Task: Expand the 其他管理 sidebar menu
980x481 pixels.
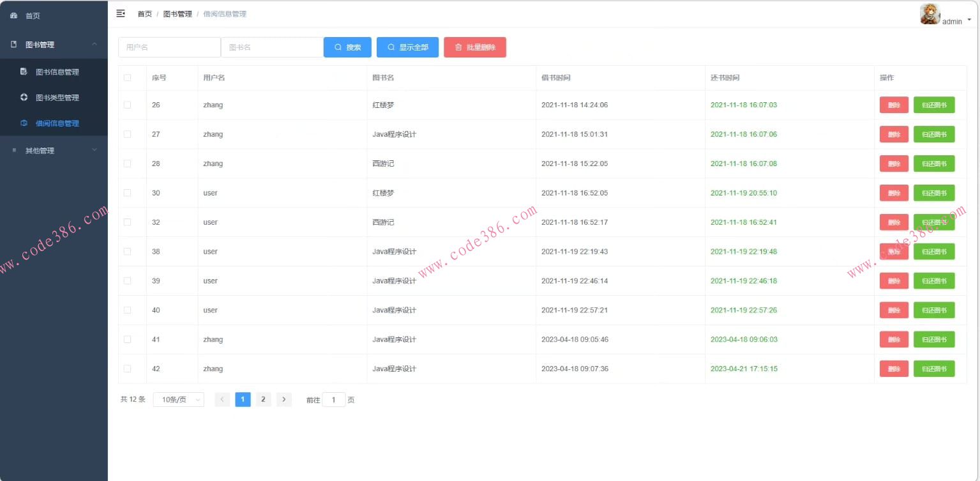Action: [x=94, y=151]
